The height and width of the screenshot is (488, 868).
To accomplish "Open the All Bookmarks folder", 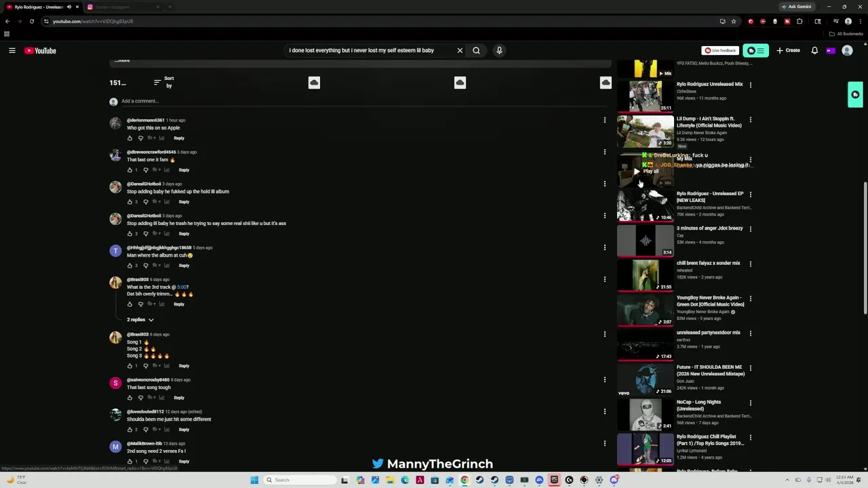I will pyautogui.click(x=846, y=34).
